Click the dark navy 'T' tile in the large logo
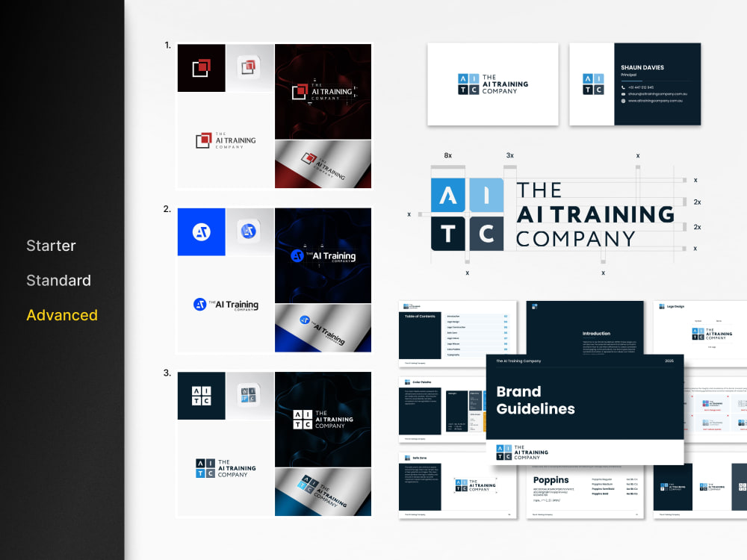 pyautogui.click(x=447, y=234)
